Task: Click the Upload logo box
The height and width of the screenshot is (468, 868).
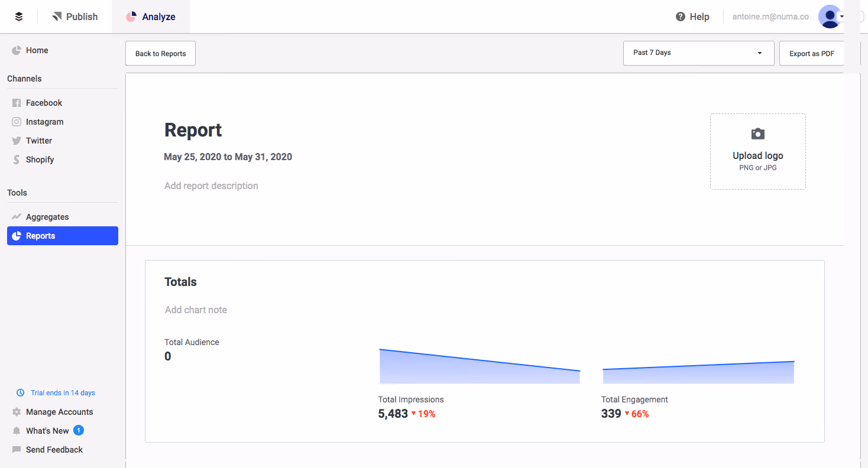Action: tap(757, 151)
